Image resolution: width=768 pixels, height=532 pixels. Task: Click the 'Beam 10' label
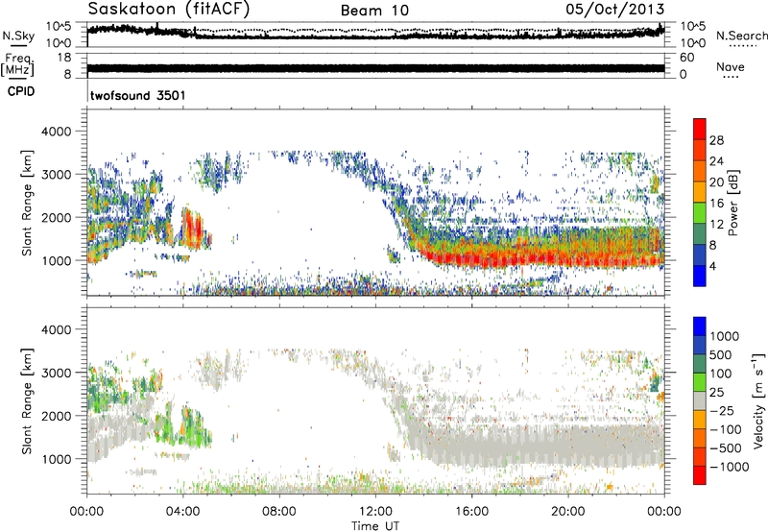pos(374,11)
